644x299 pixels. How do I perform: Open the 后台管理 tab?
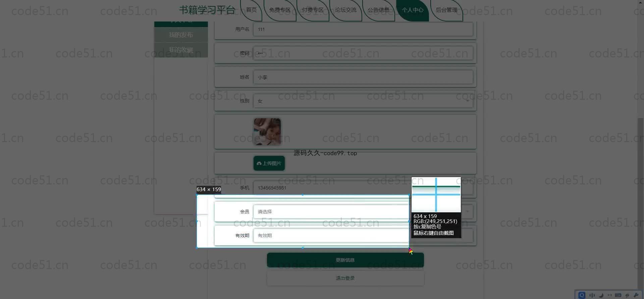pyautogui.click(x=446, y=10)
